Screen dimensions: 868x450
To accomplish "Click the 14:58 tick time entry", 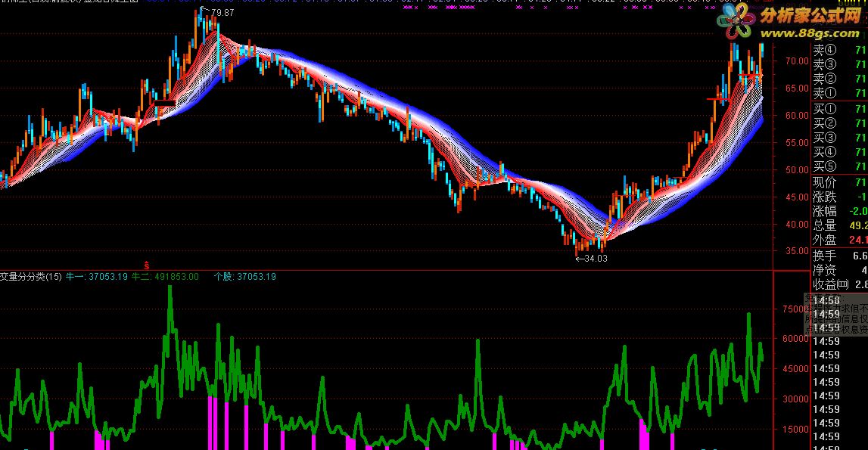I will tap(826, 300).
